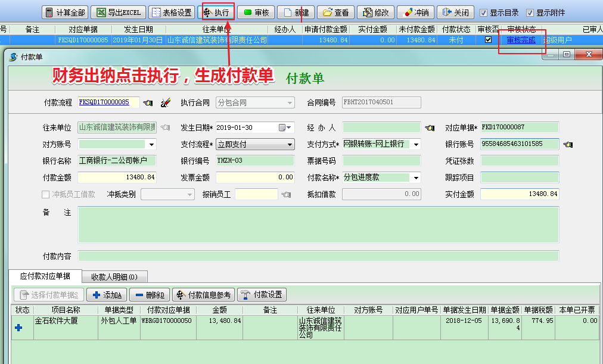The width and height of the screenshot is (603, 364).
Task: Open the 查看 view button
Action: pos(335,13)
